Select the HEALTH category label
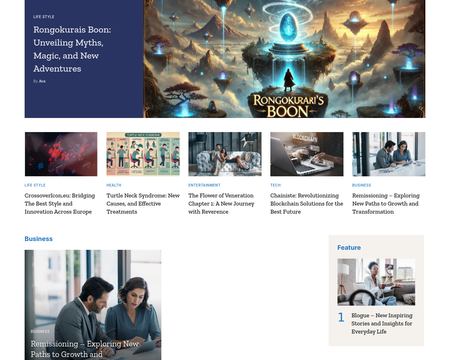This screenshot has height=360, width=450. (114, 185)
